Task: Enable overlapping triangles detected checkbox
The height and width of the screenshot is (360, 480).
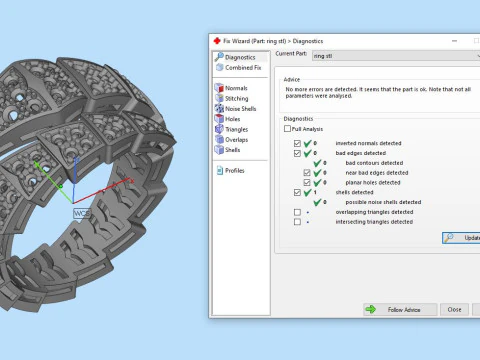Action: pos(297,212)
